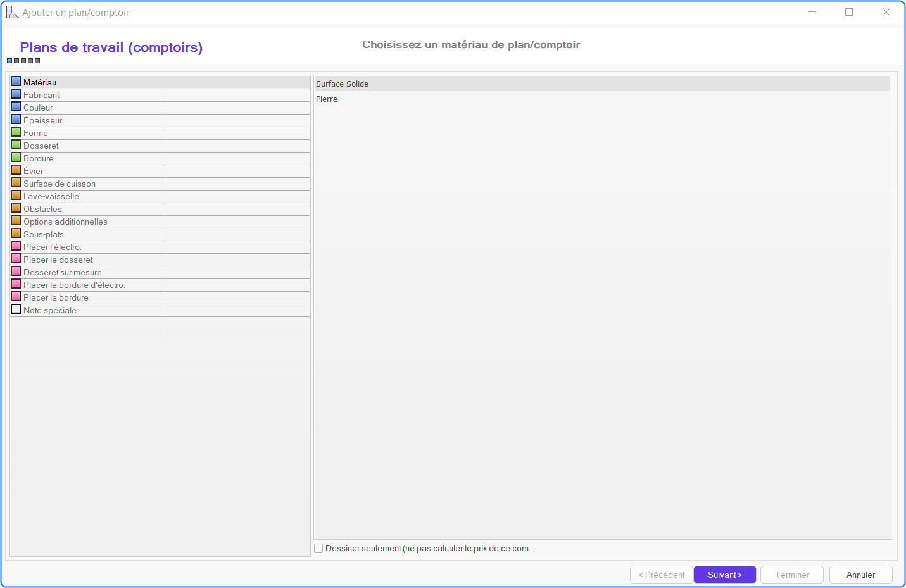Click the blue square icon beside Épaisseur
The width and height of the screenshot is (906, 588).
(x=16, y=120)
